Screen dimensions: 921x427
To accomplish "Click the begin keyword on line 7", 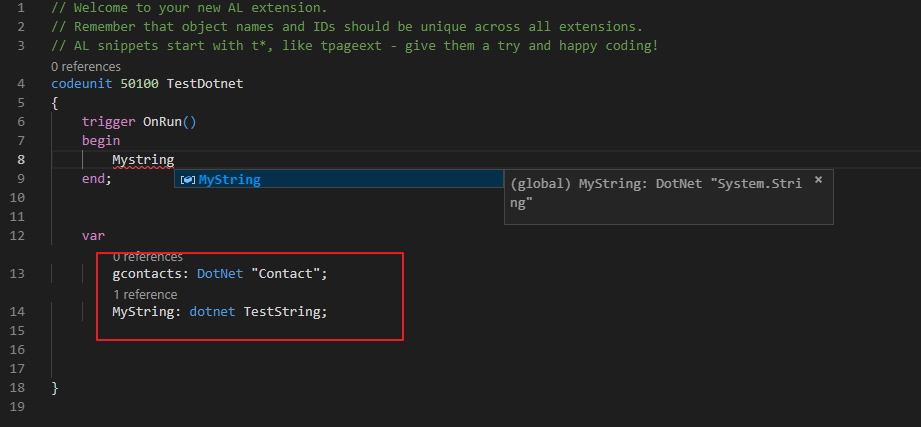I will point(101,141).
